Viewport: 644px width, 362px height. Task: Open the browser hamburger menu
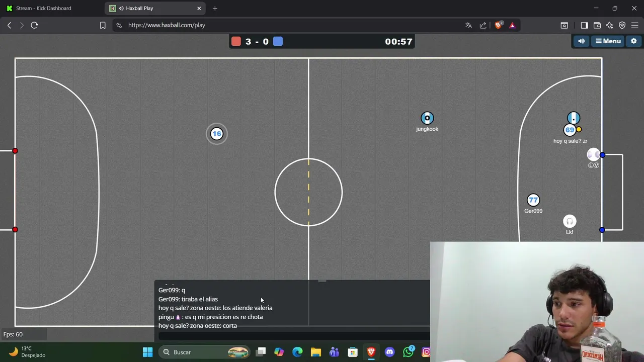(x=634, y=25)
